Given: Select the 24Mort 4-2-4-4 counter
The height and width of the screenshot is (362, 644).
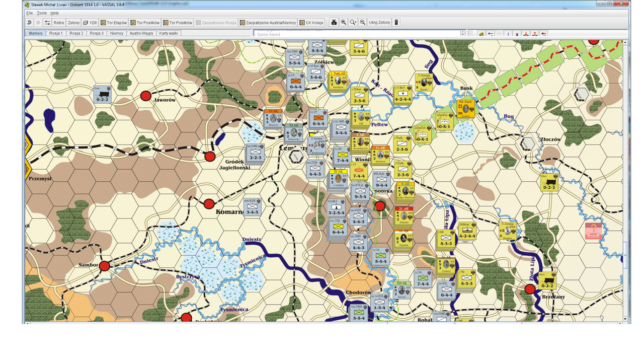Looking at the screenshot, I should click(x=467, y=230).
